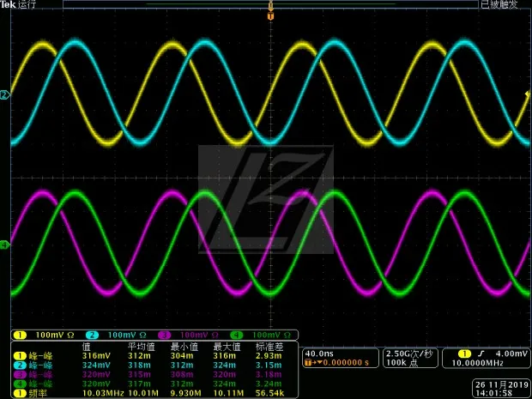Click the 标准差 column header
Screen dimensions: 532x399
tap(269, 347)
